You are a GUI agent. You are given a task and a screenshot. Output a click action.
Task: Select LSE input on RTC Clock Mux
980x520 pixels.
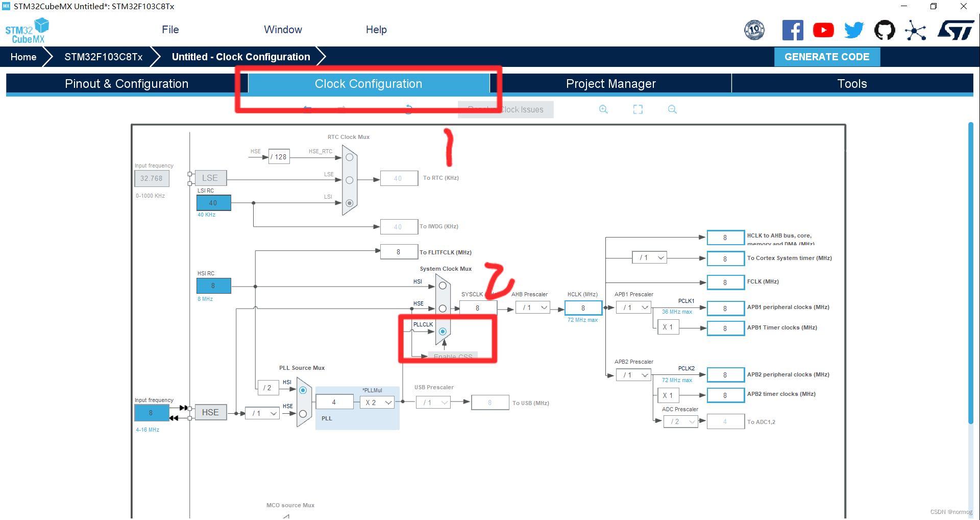[350, 180]
